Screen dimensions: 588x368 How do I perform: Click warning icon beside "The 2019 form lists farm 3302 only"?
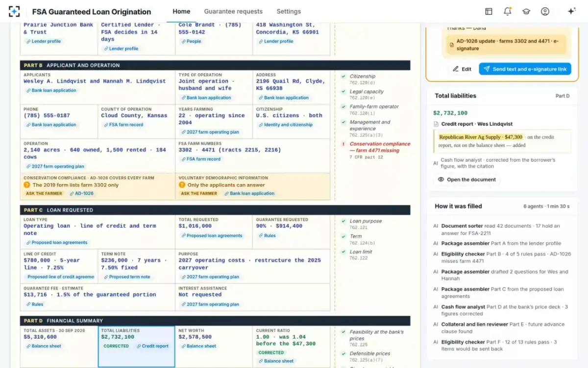click(27, 185)
